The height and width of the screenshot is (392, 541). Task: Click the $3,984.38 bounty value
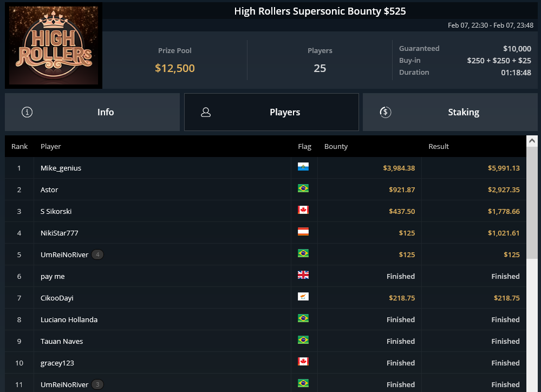(399, 168)
